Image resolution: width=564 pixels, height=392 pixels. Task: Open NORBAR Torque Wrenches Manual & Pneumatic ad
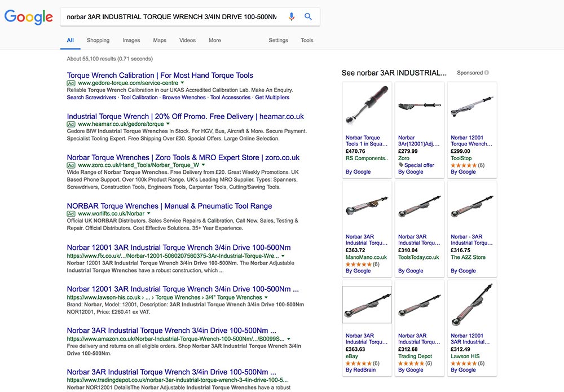169,206
